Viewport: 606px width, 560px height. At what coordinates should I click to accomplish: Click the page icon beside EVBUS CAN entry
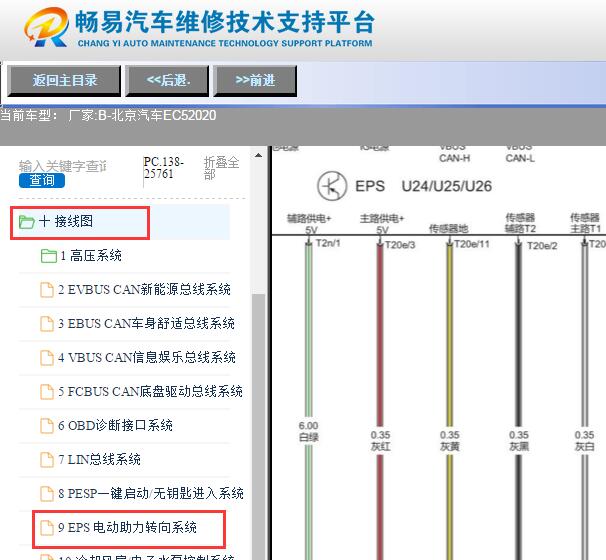pos(47,290)
